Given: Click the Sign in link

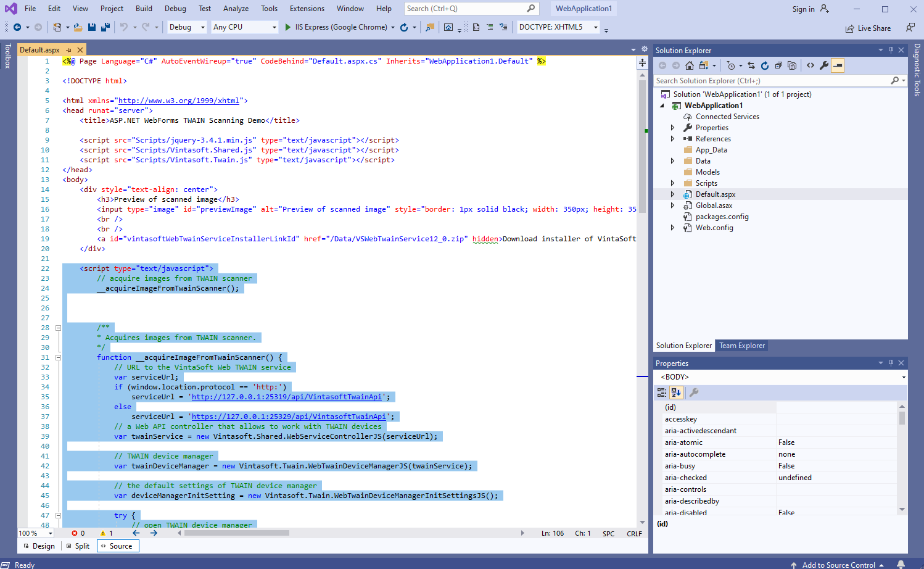Looking at the screenshot, I should tap(803, 9).
